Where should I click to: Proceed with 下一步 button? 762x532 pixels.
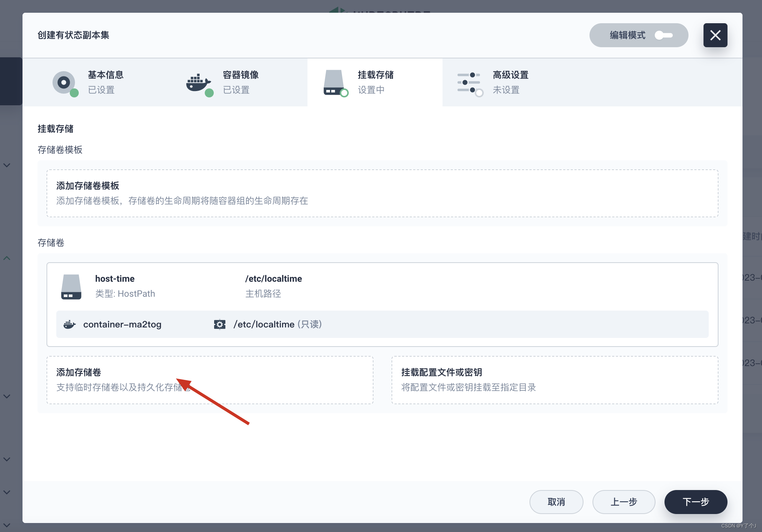(696, 502)
